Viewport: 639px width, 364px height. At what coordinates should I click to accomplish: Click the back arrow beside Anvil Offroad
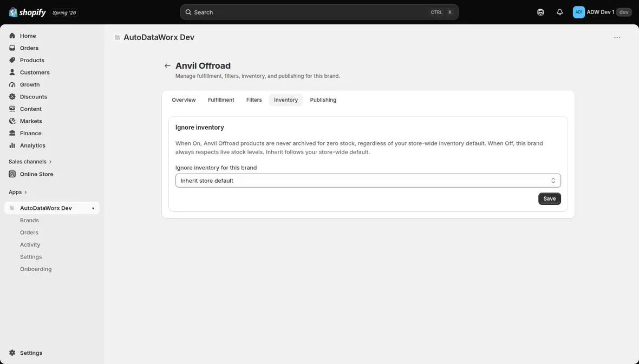coord(167,65)
